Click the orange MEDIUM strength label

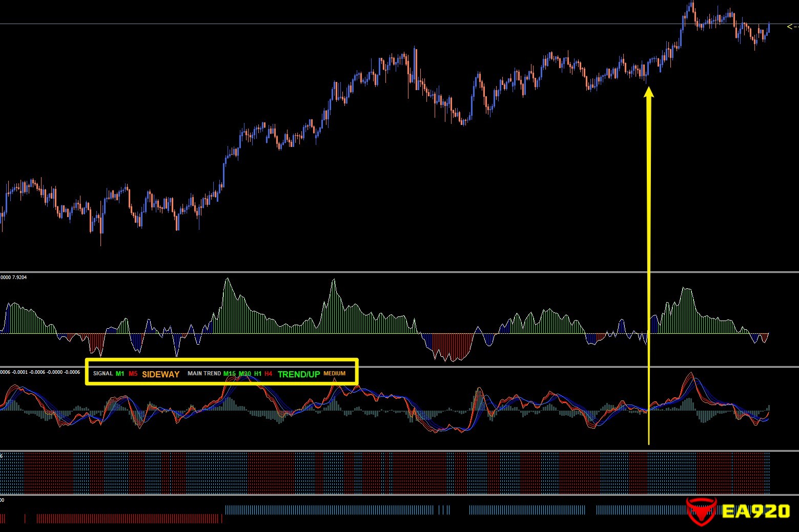point(334,374)
